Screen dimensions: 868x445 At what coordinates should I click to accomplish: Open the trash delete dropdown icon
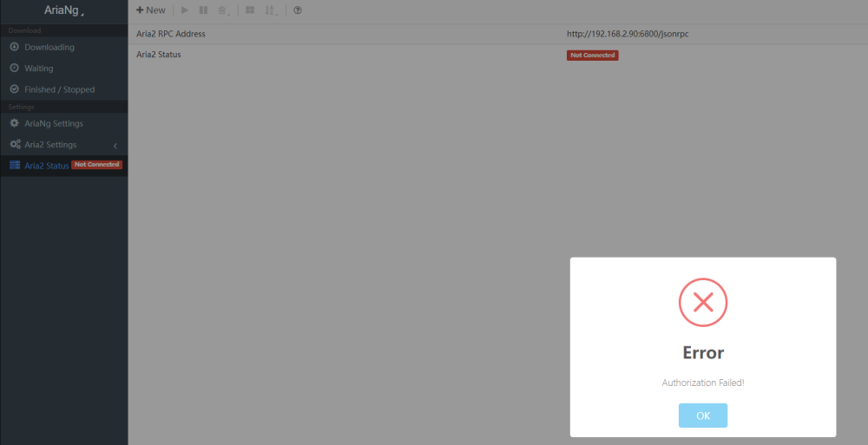pyautogui.click(x=224, y=10)
